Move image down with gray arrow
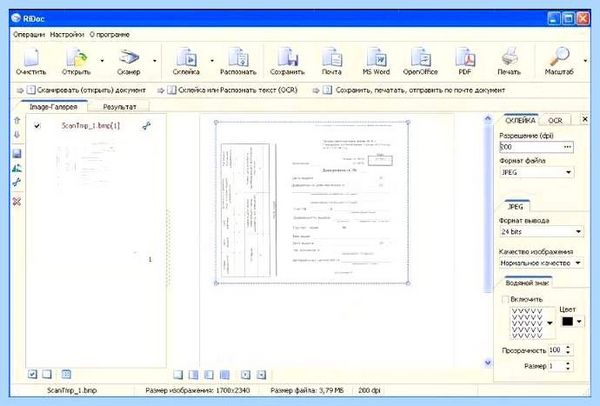 pos(17,135)
